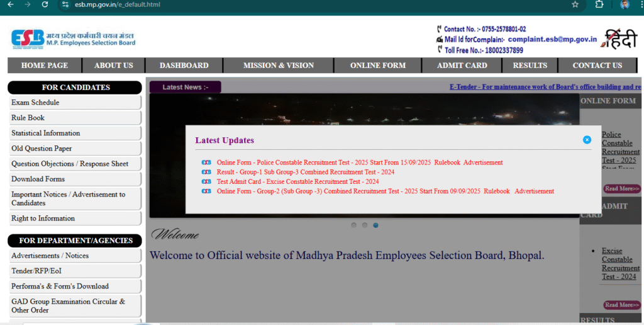Image resolution: width=644 pixels, height=325 pixels.
Task: Open Exam Schedule in the candidates sidebar
Action: pos(35,103)
